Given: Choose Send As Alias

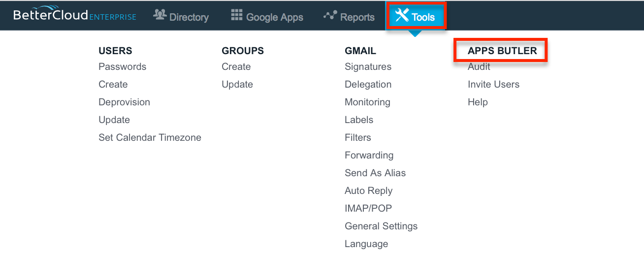Looking at the screenshot, I should click(375, 173).
